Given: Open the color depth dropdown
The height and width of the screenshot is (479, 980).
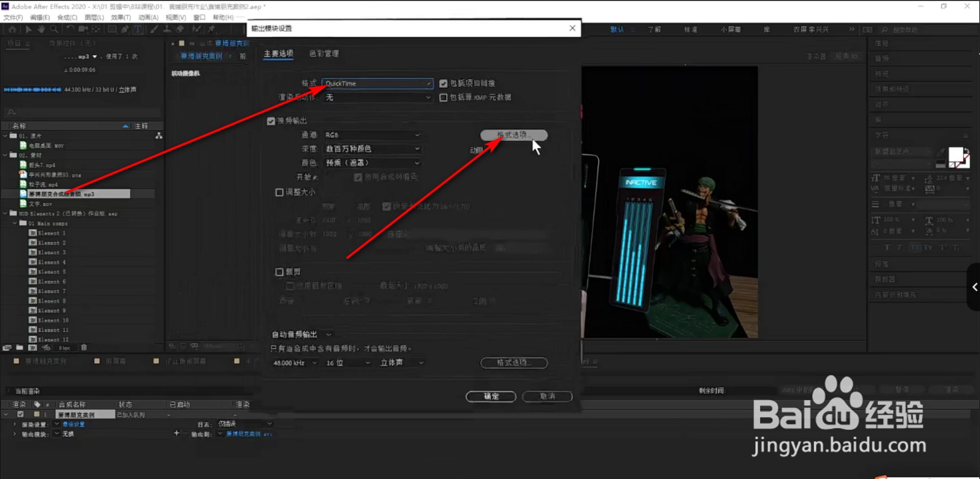Looking at the screenshot, I should pyautogui.click(x=372, y=149).
